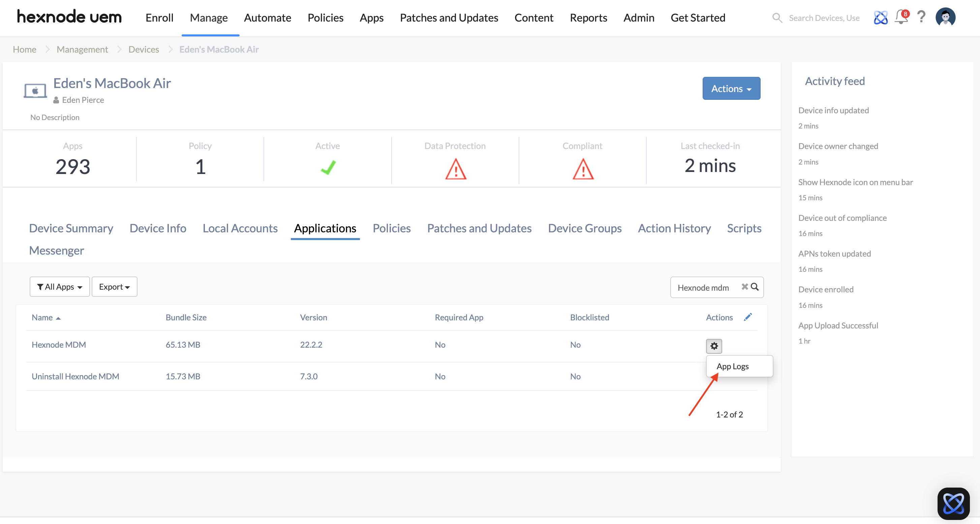This screenshot has height=524, width=980.
Task: Click 'APNs token updated' feed entry
Action: 834,254
